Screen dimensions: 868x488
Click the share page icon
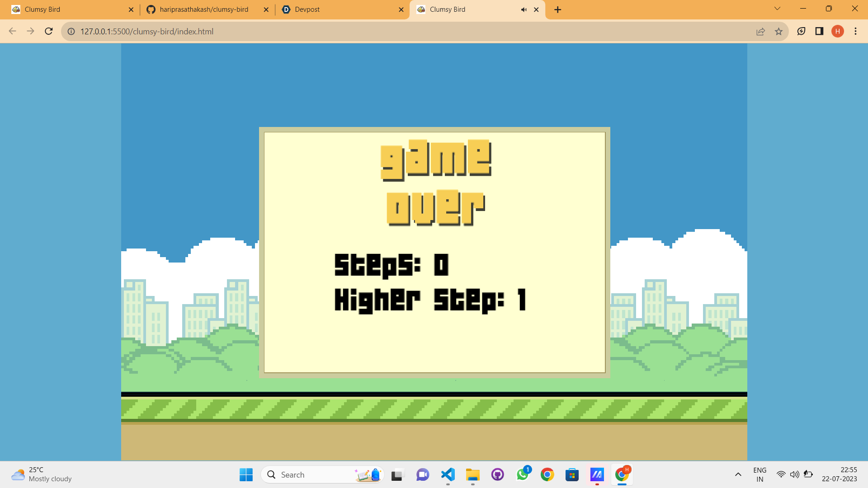(x=760, y=31)
